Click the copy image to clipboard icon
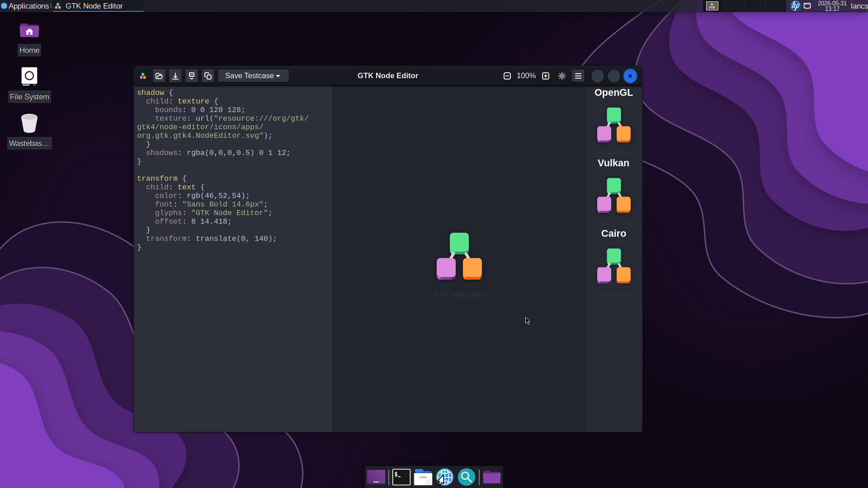The width and height of the screenshot is (868, 488). point(208,76)
